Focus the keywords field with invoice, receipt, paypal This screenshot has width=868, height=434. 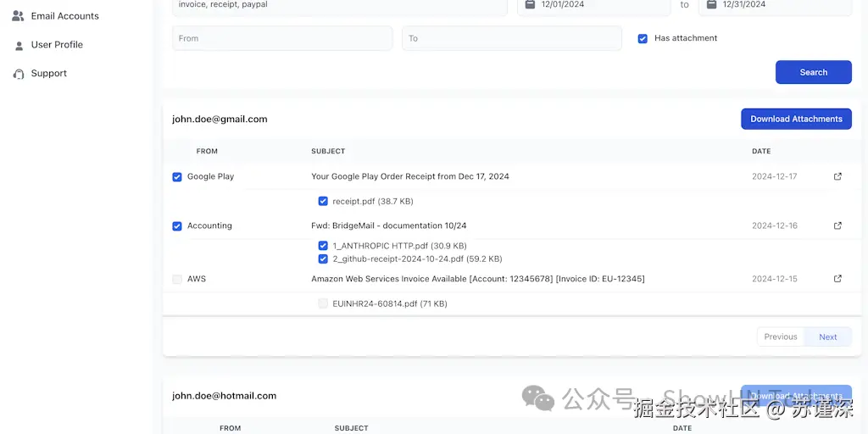click(x=340, y=6)
